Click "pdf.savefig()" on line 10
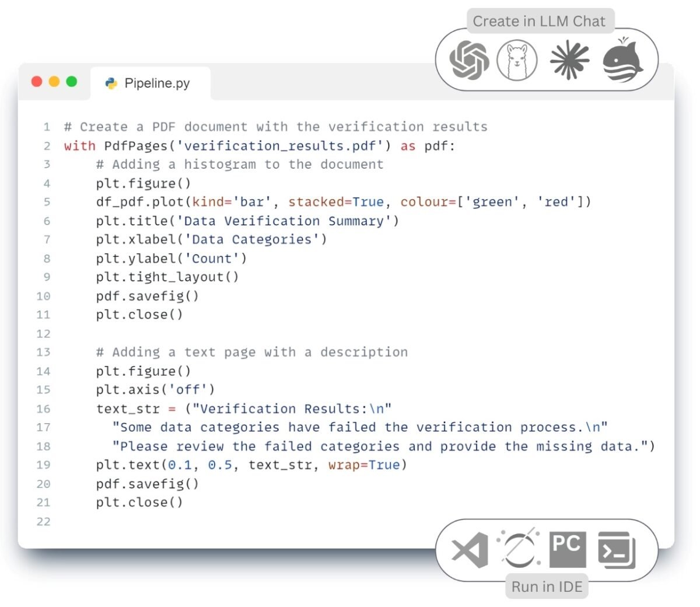This screenshot has width=700, height=607. click(148, 296)
